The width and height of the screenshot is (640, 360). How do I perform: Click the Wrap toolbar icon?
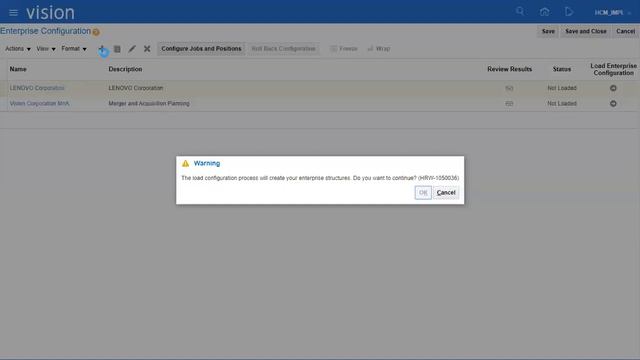[x=379, y=49]
